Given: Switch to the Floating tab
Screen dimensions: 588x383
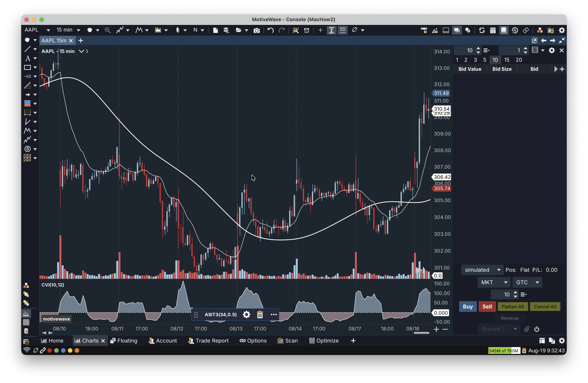Looking at the screenshot, I should 124,341.
